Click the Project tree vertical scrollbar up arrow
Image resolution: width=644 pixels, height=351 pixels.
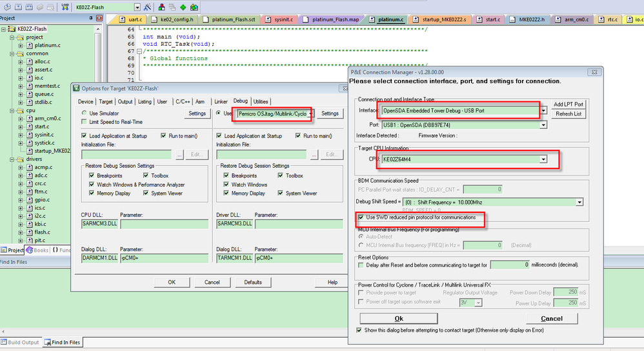98,29
